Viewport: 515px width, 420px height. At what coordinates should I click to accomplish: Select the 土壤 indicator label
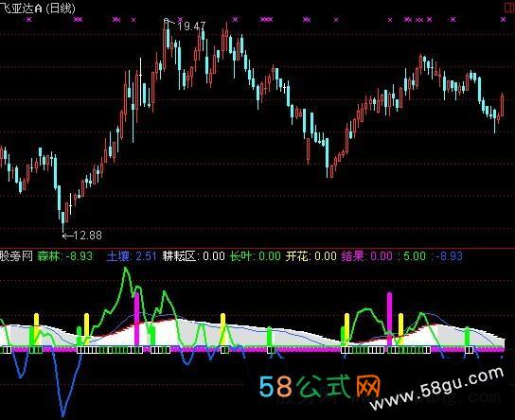coord(118,256)
